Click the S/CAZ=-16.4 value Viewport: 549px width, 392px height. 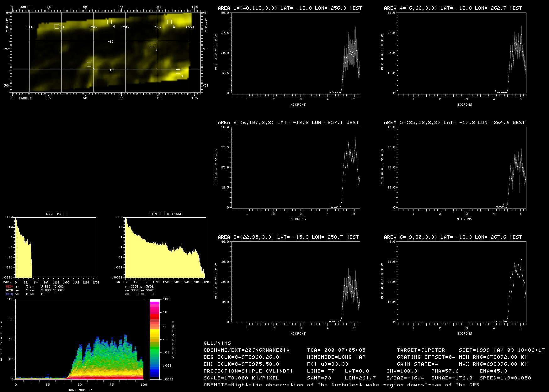405,378
